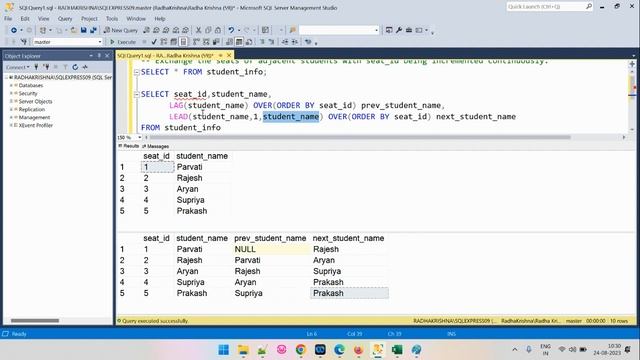
Task: Click the Decrease Indent icon
Action: 285,42
